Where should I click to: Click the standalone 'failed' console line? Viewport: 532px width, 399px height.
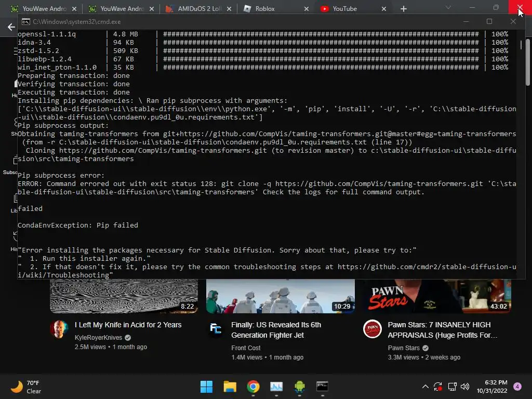click(30, 208)
